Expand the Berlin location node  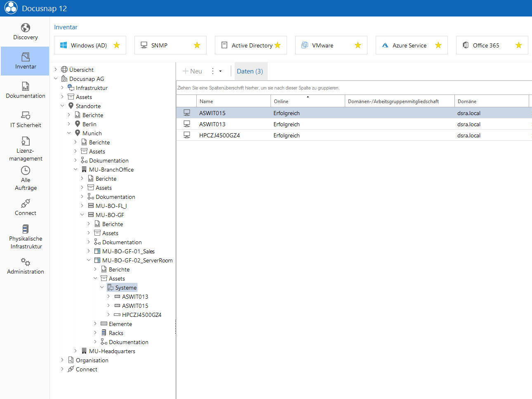(x=69, y=124)
